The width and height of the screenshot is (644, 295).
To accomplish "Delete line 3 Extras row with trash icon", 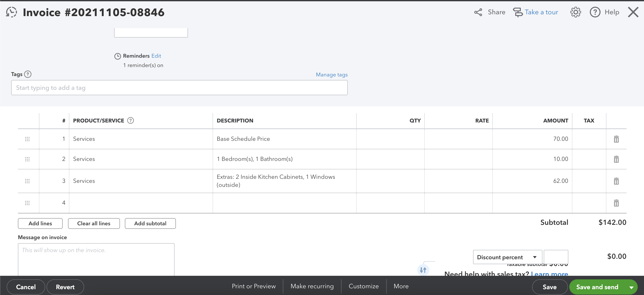I will tap(616, 181).
